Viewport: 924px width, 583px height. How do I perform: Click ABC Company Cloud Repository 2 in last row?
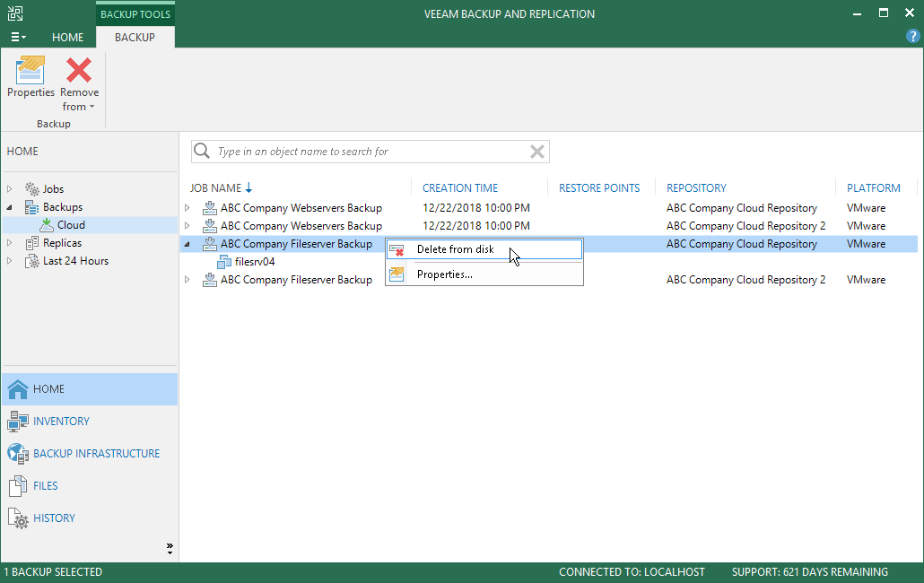pyautogui.click(x=746, y=280)
